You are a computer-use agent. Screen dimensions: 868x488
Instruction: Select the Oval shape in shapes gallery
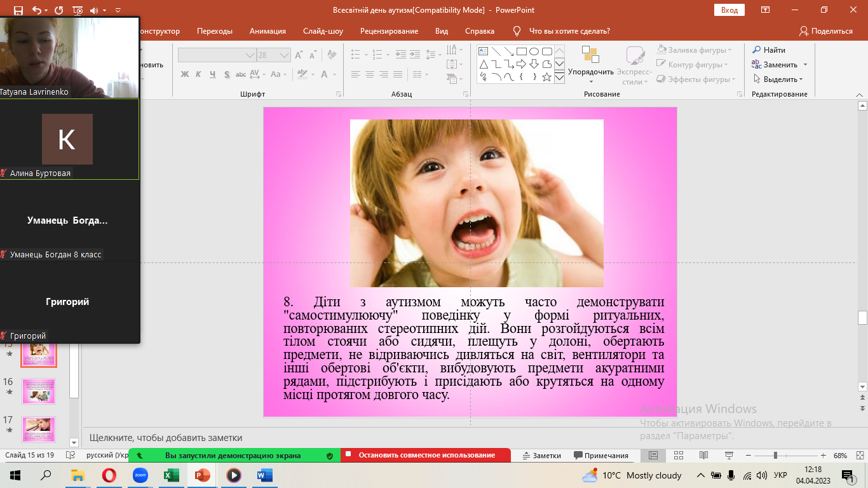(534, 51)
